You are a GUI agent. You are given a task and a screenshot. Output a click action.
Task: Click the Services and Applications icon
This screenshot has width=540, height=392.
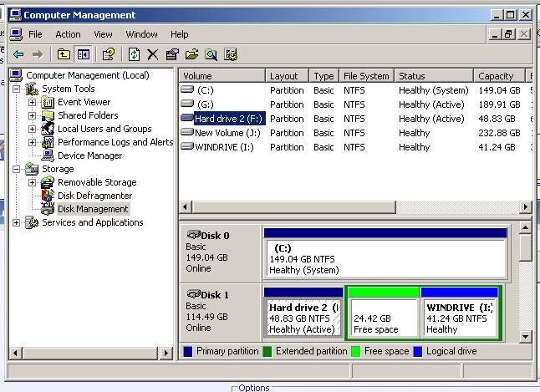[32, 222]
